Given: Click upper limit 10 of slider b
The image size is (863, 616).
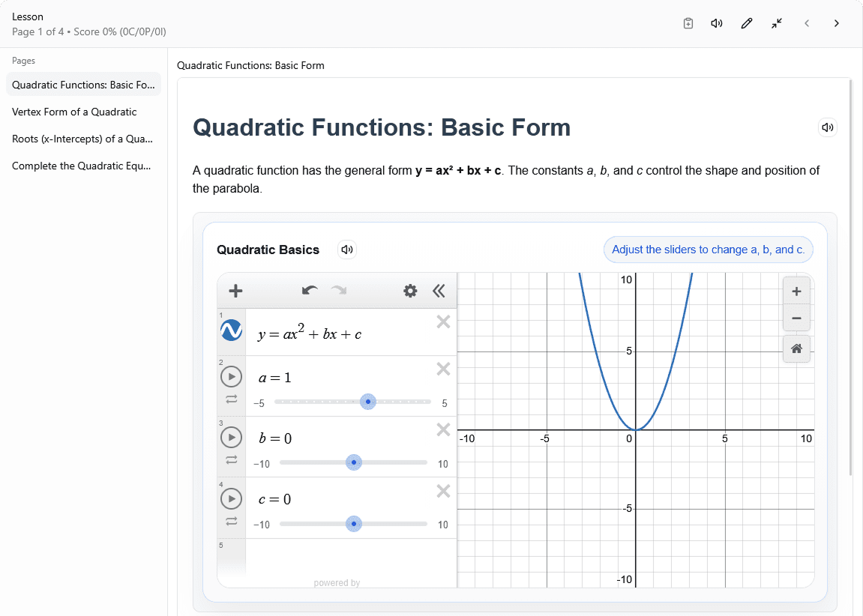Looking at the screenshot, I should 443,464.
